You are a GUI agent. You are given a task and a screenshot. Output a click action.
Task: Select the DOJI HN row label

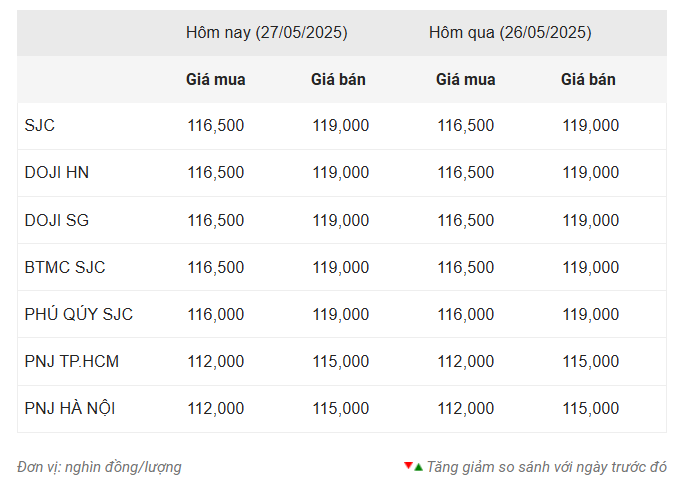(57, 172)
